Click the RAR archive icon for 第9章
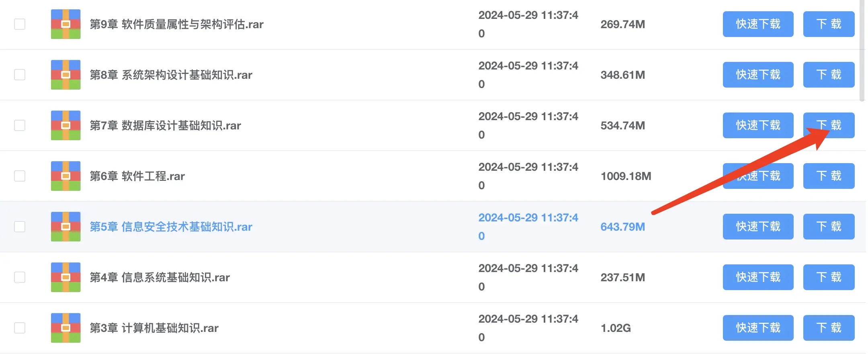Image resolution: width=868 pixels, height=356 pixels. coord(66,24)
